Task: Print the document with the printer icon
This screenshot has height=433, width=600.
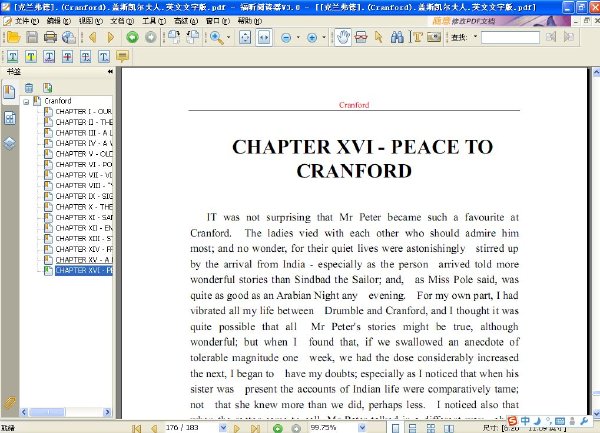Action: [50, 37]
